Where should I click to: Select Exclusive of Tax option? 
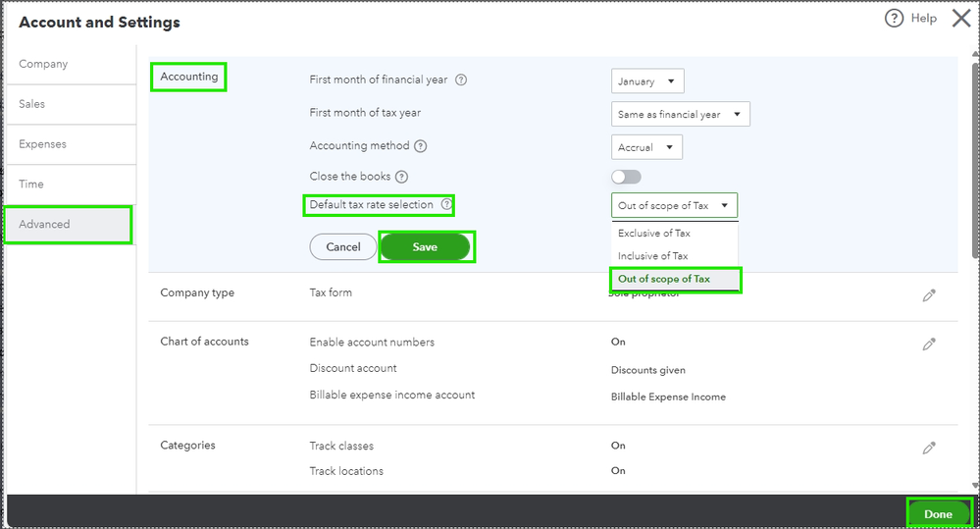[x=654, y=234]
